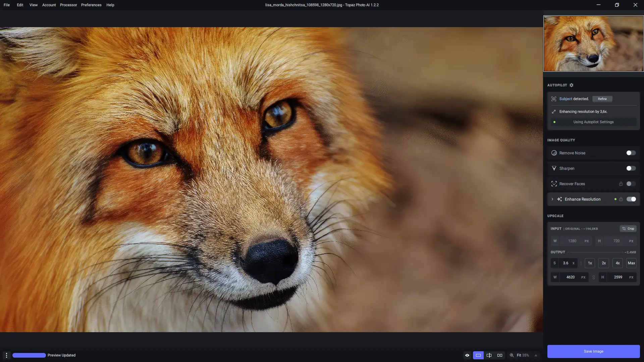Open the Autopilot settings gear
The image size is (644, 362).
click(572, 85)
